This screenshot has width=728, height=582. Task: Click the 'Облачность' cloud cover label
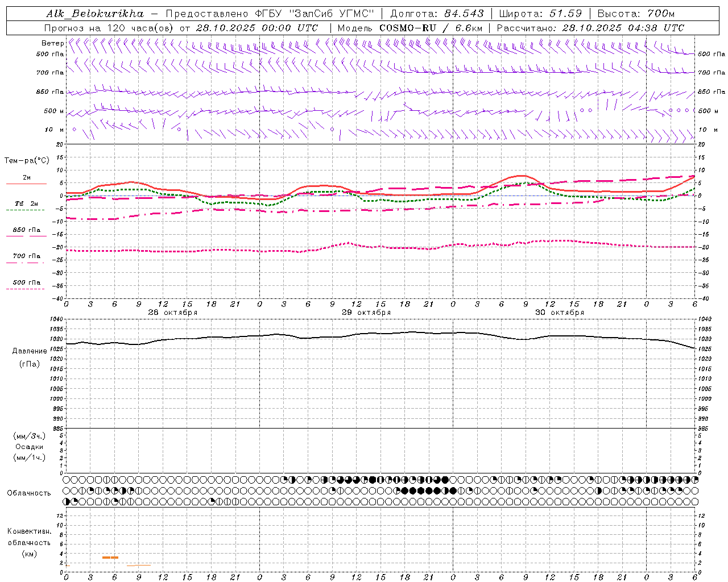point(29,493)
